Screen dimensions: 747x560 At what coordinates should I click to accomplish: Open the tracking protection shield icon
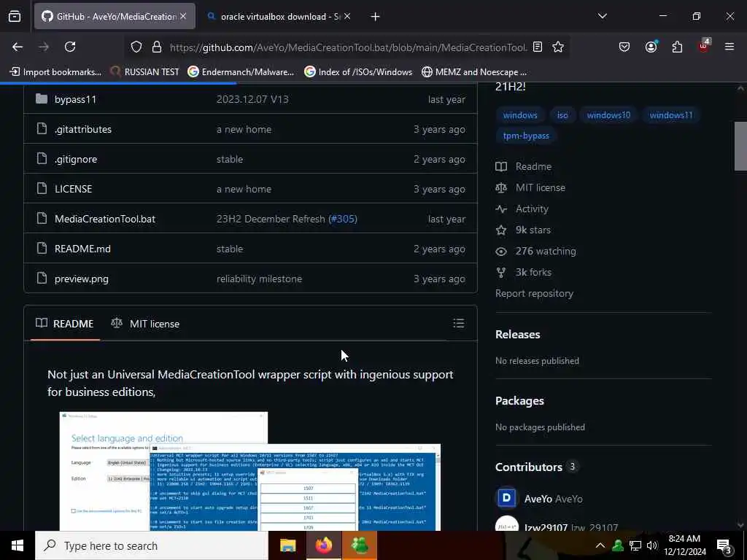pos(136,47)
